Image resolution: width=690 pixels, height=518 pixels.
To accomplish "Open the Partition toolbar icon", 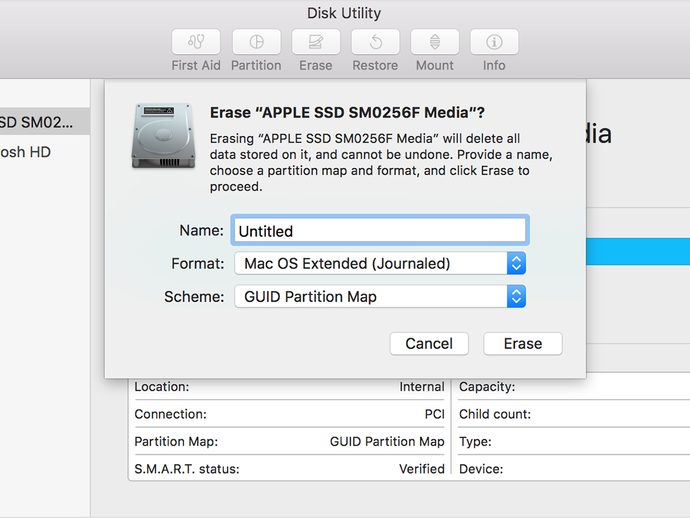I will pyautogui.click(x=256, y=42).
